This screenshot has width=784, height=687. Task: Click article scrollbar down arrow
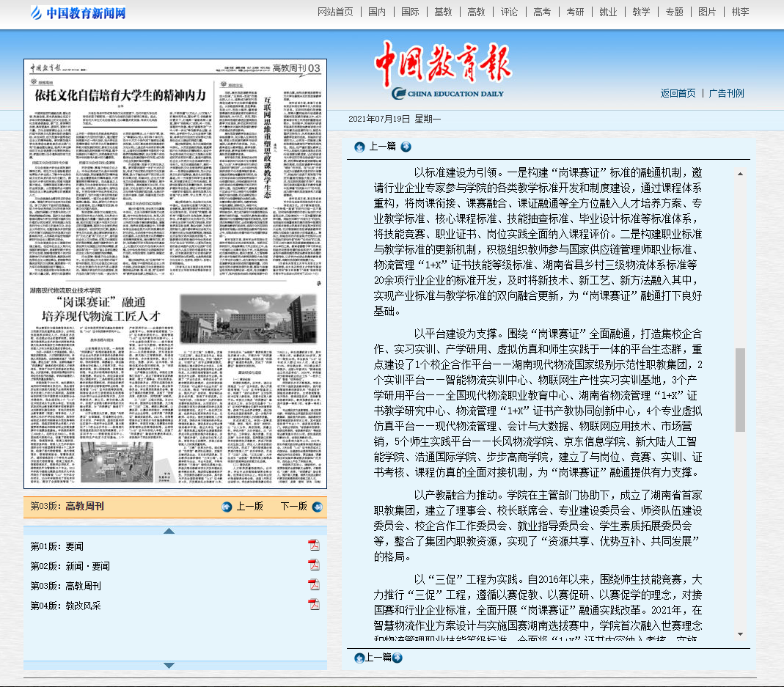point(740,634)
